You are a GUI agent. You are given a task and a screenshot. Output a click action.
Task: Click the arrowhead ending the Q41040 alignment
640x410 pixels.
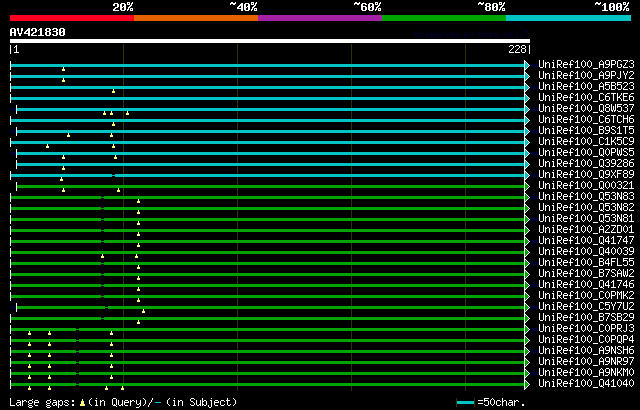pyautogui.click(x=527, y=384)
